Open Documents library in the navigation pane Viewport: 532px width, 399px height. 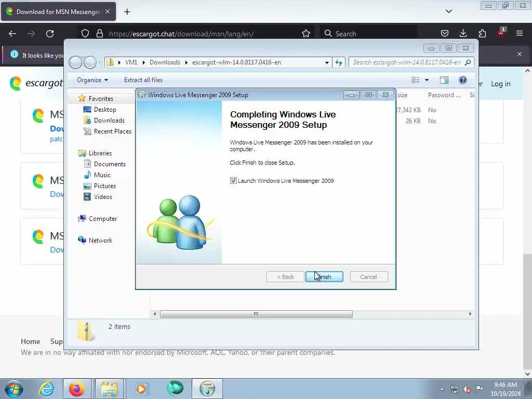tap(110, 164)
